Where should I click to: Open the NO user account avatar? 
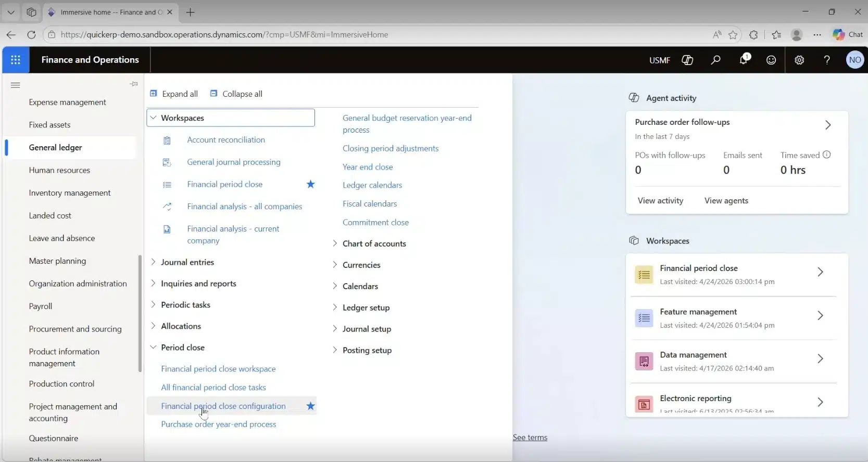click(855, 60)
